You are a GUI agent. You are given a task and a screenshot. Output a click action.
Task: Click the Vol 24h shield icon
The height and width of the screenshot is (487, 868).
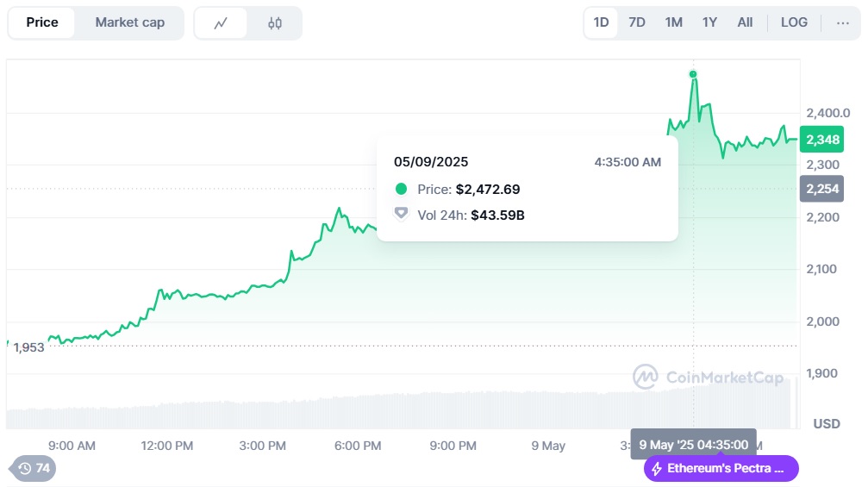401,215
